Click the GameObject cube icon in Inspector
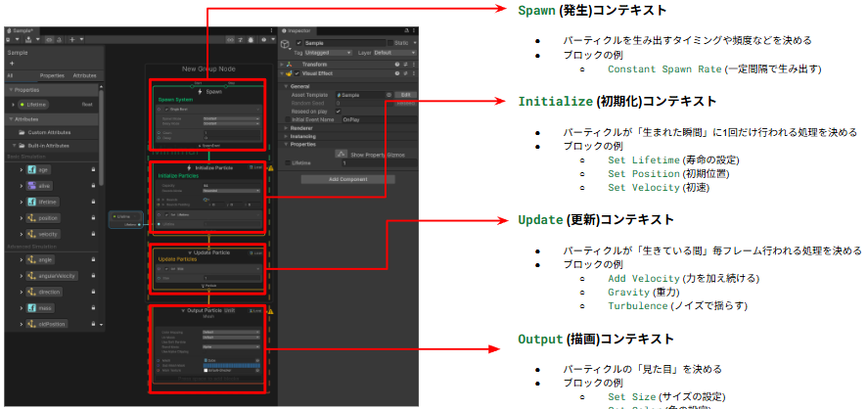 [x=286, y=44]
